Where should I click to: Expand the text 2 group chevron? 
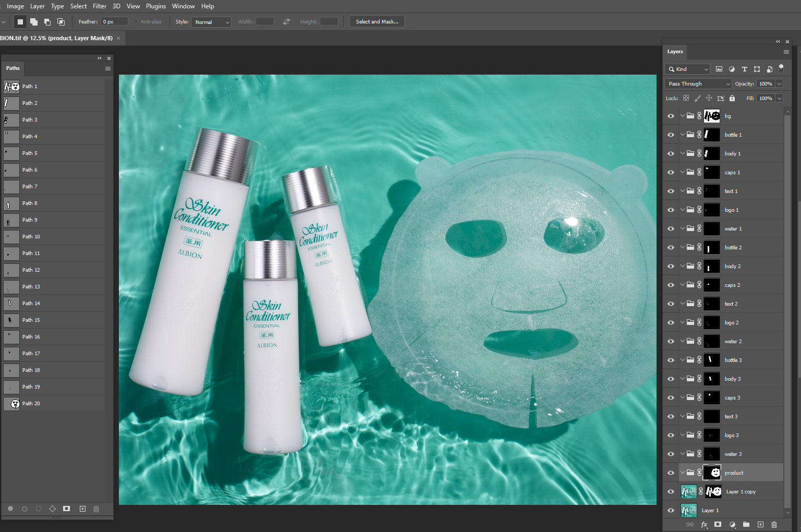682,303
